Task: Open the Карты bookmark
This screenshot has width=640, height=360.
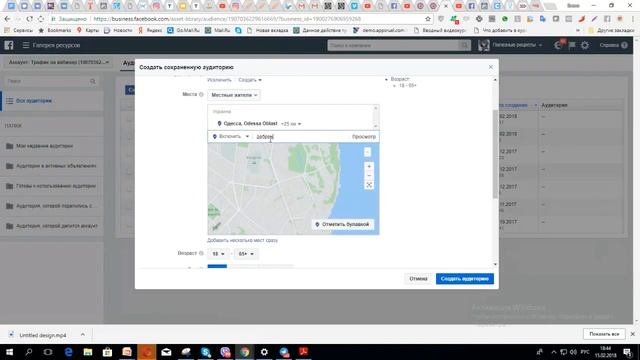Action: click(88, 30)
